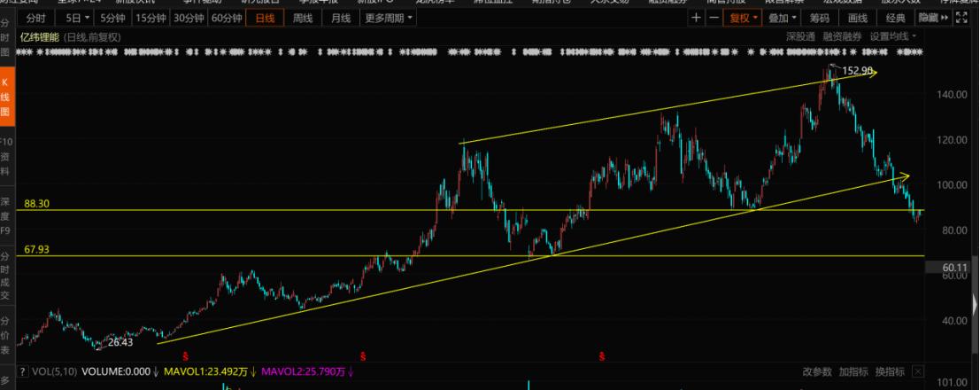980x390 pixels.
Task: Open 筹码 chip distribution
Action: pyautogui.click(x=820, y=18)
